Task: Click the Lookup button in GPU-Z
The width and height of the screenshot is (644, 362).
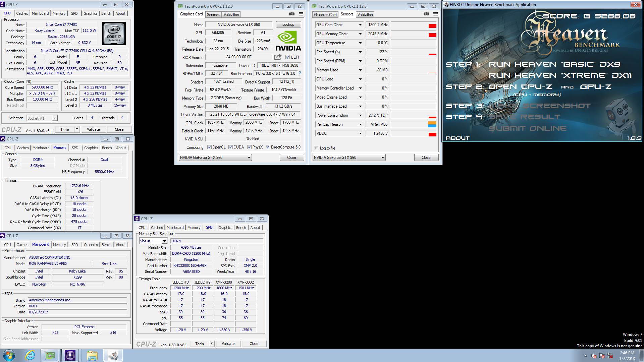Action: point(288,24)
